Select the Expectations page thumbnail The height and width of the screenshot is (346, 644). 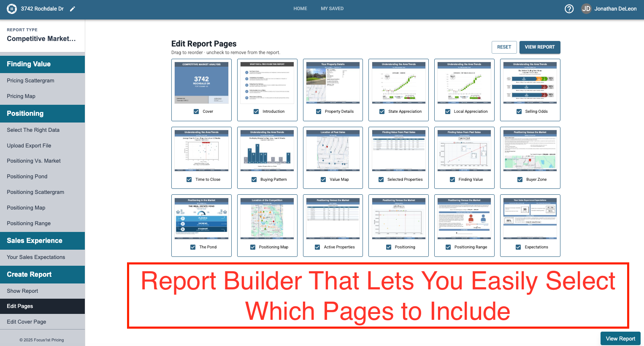point(530,218)
